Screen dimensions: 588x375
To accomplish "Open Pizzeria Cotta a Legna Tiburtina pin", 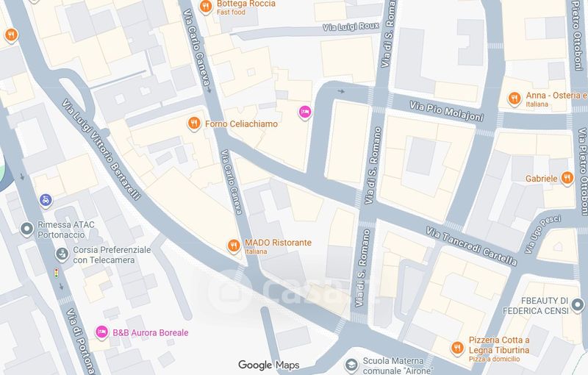I will 456,349.
